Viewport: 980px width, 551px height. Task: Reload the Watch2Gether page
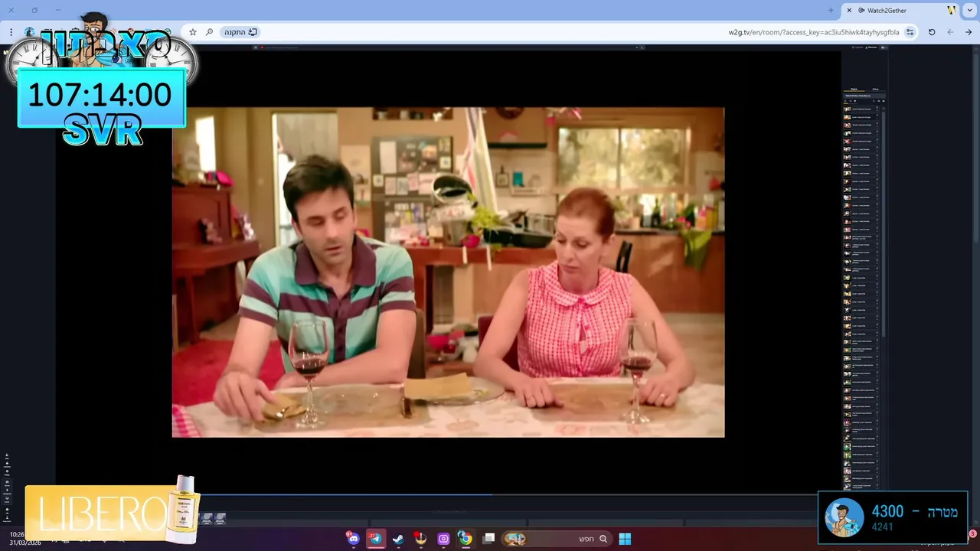(932, 32)
